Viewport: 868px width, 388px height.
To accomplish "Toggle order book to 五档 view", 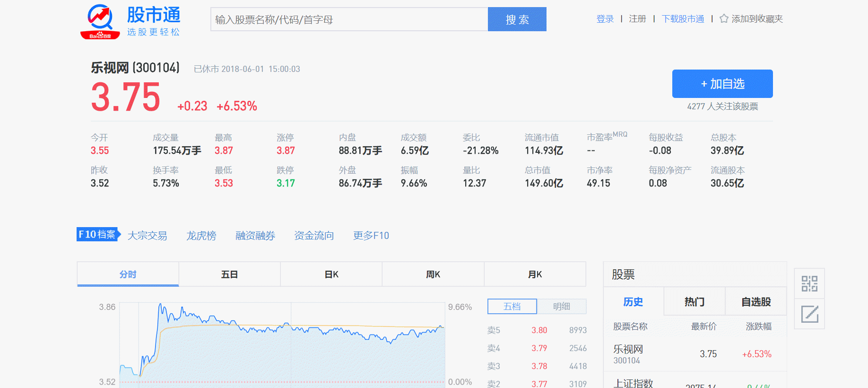I will click(512, 307).
